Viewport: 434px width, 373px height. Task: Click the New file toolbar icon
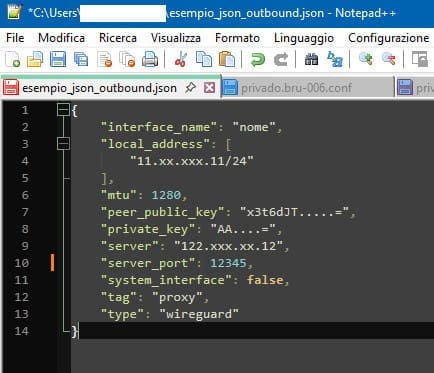[x=13, y=60]
